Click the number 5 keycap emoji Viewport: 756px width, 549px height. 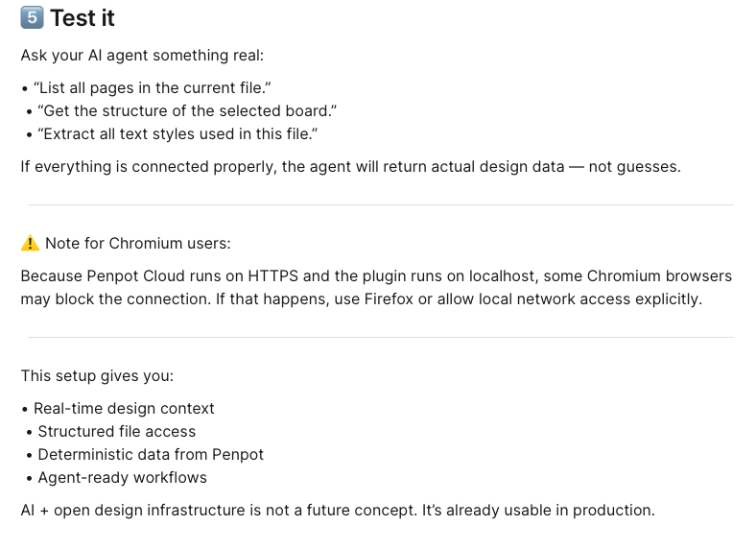(x=32, y=17)
